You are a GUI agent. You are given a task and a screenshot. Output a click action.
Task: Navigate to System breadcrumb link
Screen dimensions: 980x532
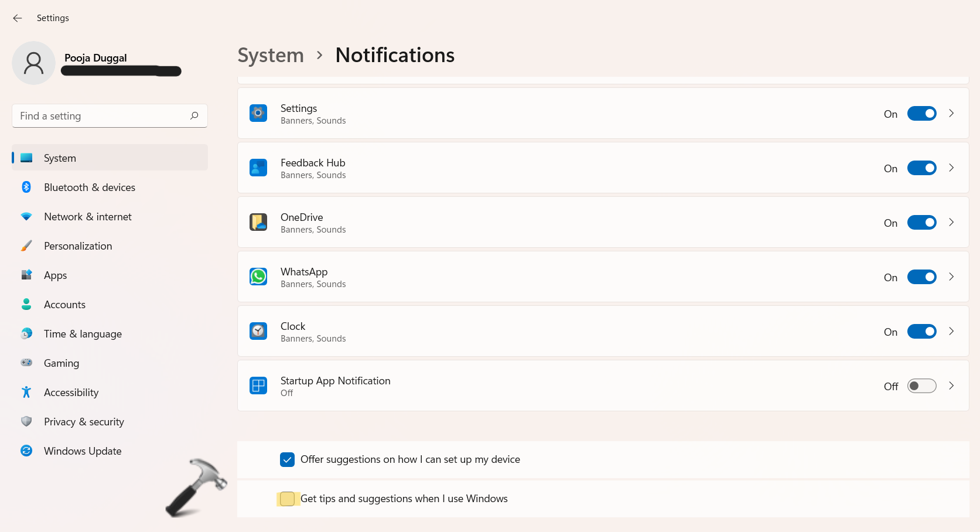coord(271,55)
